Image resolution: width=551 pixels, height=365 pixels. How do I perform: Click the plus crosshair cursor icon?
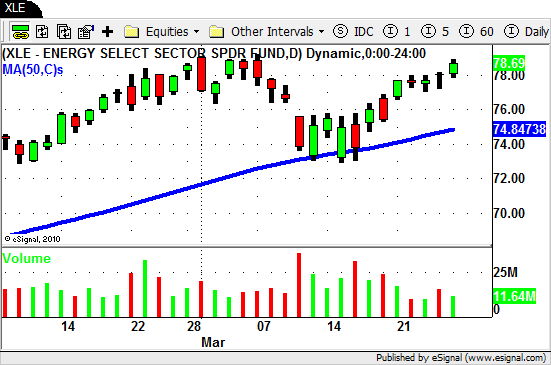coord(108,32)
